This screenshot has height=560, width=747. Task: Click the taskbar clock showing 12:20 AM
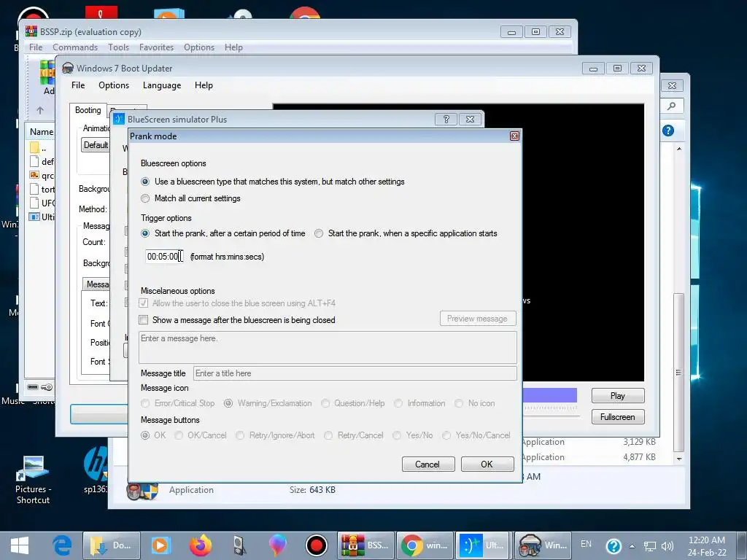click(x=707, y=546)
